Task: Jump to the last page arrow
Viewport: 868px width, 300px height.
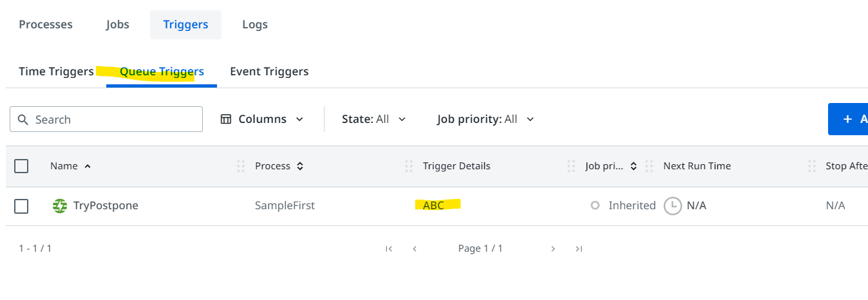Action: [x=579, y=248]
